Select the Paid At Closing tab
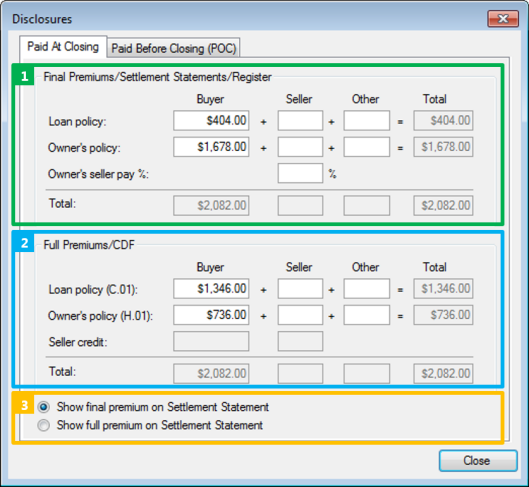 [63, 47]
